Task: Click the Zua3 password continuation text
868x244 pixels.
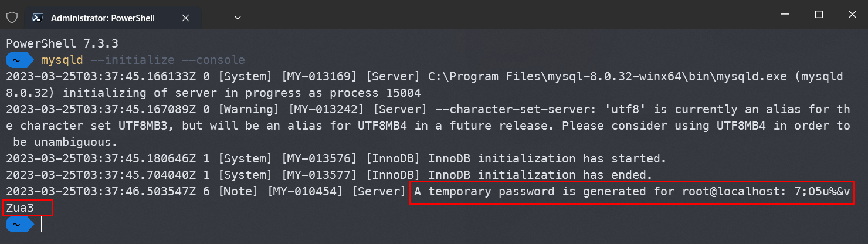Action: (x=20, y=207)
